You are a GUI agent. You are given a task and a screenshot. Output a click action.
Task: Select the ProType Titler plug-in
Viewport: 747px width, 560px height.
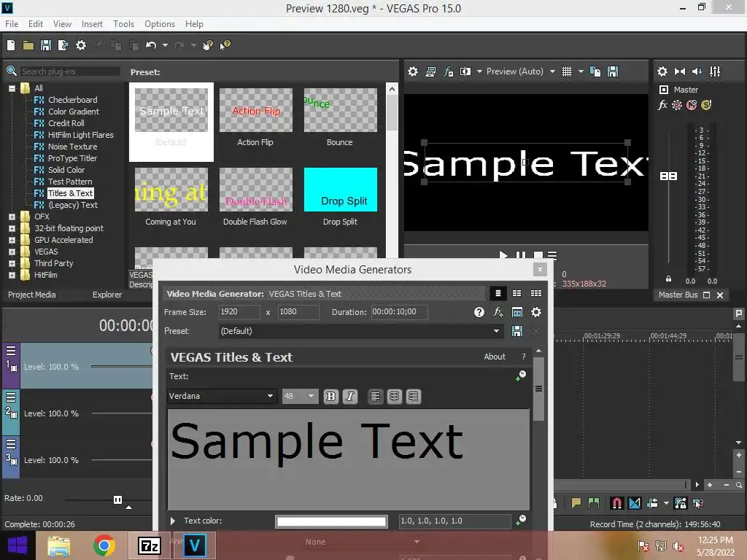coord(72,158)
